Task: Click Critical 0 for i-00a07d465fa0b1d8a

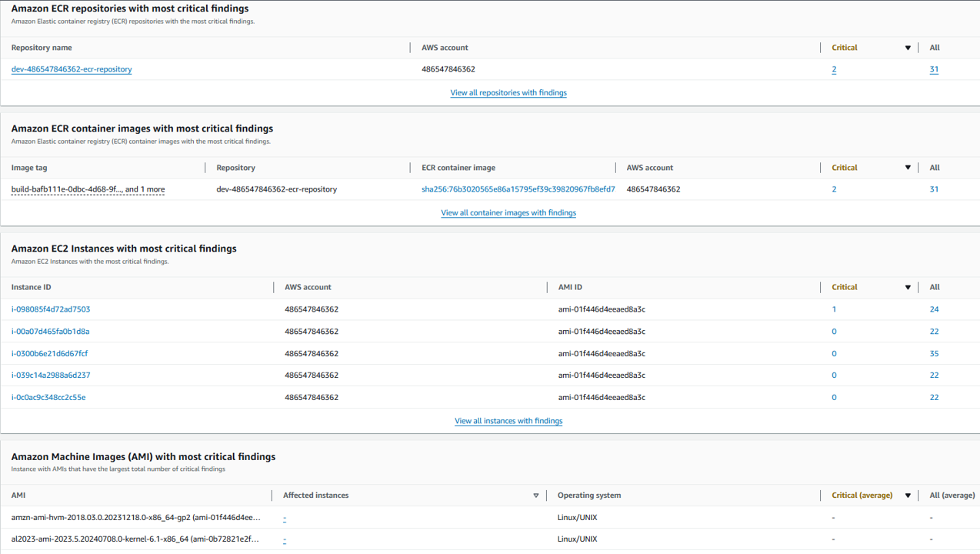Action: (x=834, y=332)
